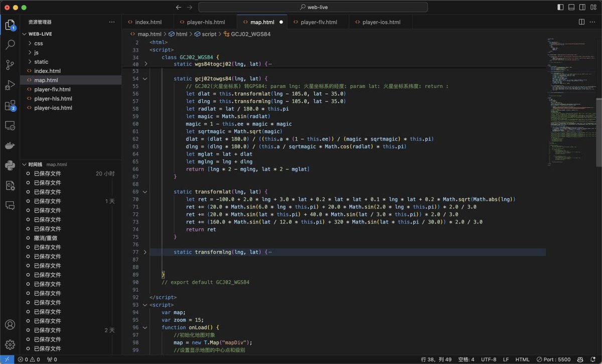Open the Remote Explorer view
This screenshot has width=602, height=364.
pos(10,125)
